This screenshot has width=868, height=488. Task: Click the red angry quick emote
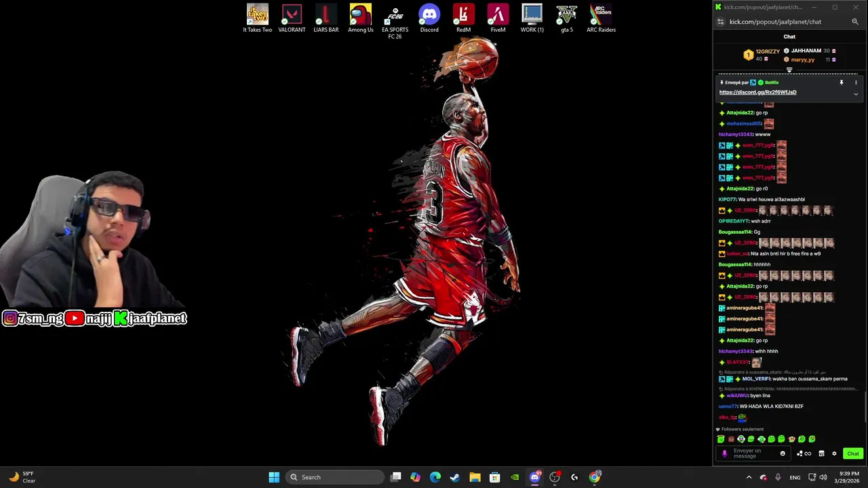[x=731, y=439]
